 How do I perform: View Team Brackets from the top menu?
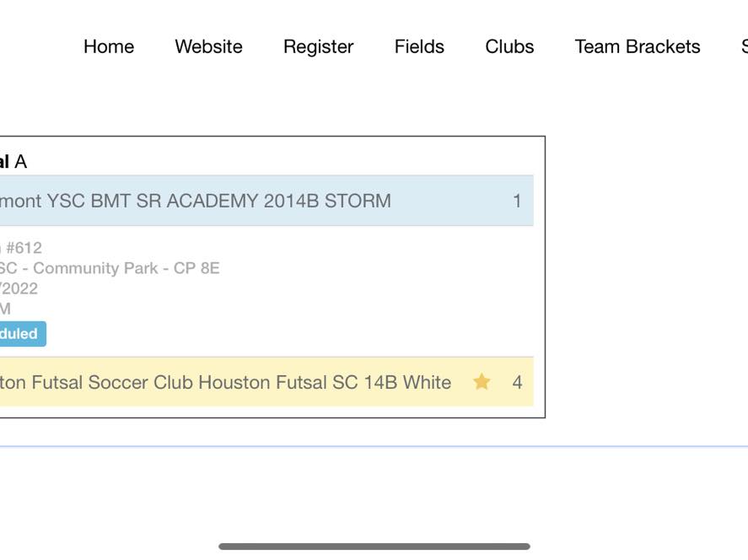pyautogui.click(x=638, y=46)
